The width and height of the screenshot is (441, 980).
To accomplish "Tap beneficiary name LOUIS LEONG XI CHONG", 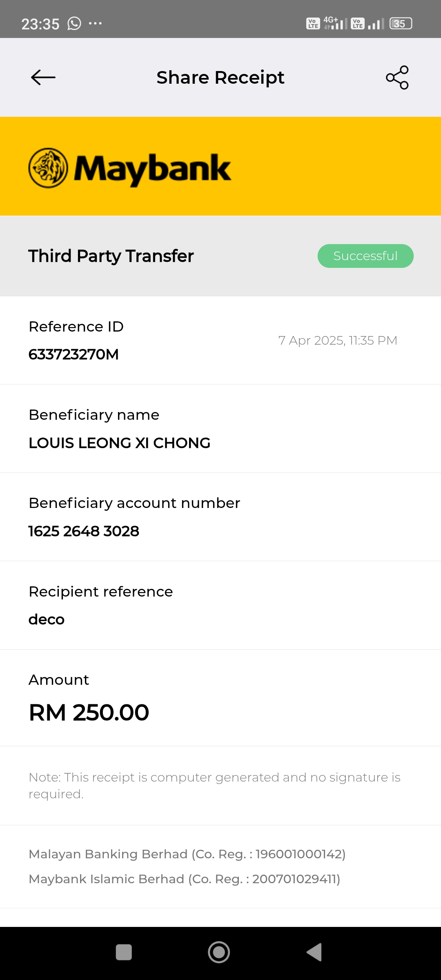I will click(120, 443).
